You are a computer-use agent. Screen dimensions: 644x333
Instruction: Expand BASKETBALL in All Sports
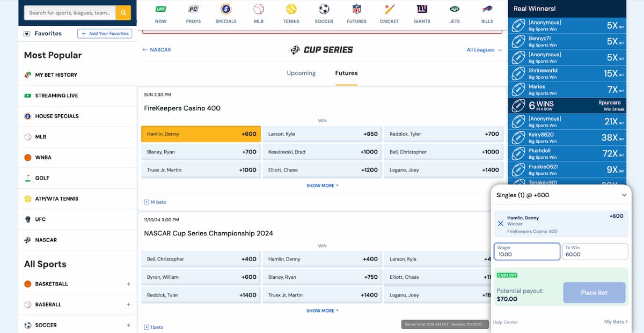(x=129, y=284)
